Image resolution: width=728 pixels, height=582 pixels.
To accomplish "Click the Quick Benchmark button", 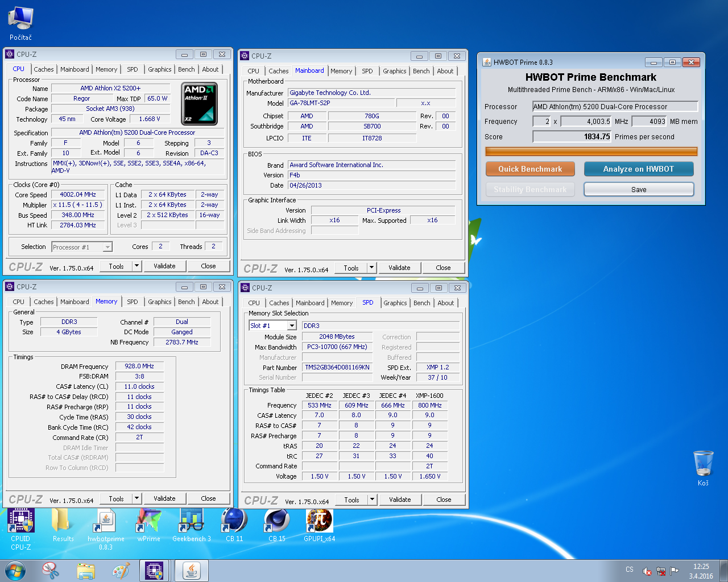I will pos(530,169).
